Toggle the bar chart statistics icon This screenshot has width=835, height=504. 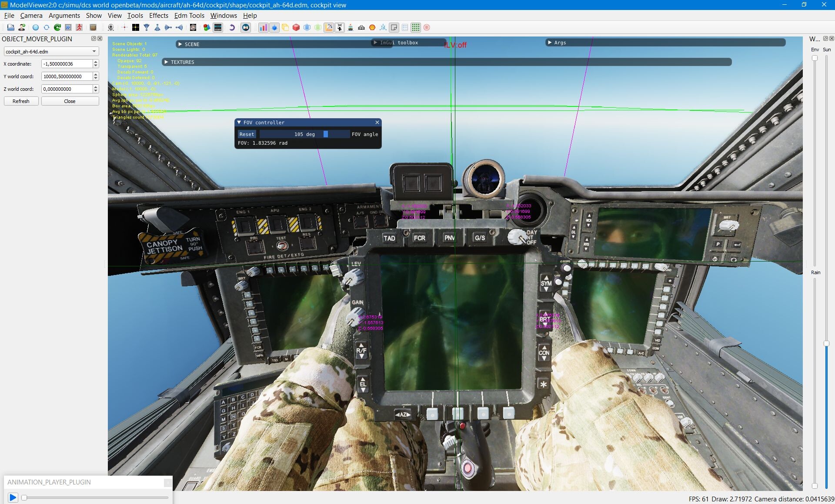point(264,27)
